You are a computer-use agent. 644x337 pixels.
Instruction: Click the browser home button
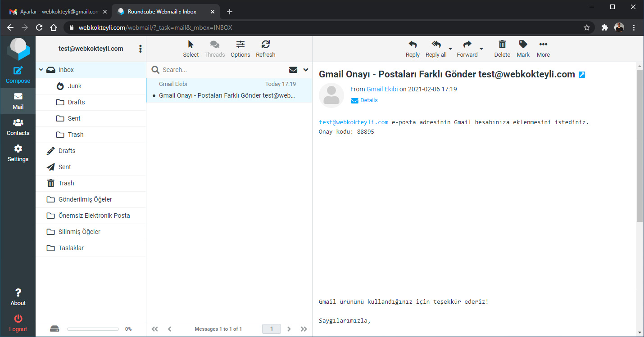tap(54, 27)
